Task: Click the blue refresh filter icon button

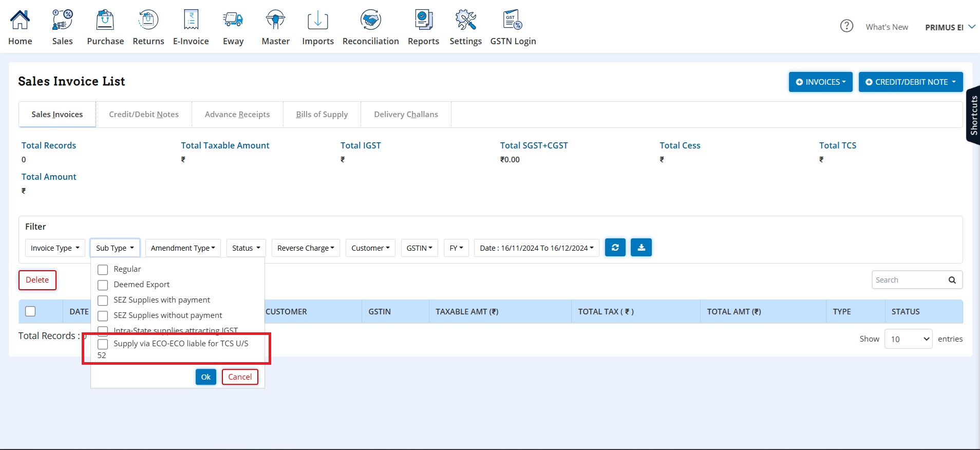Action: 615,248
